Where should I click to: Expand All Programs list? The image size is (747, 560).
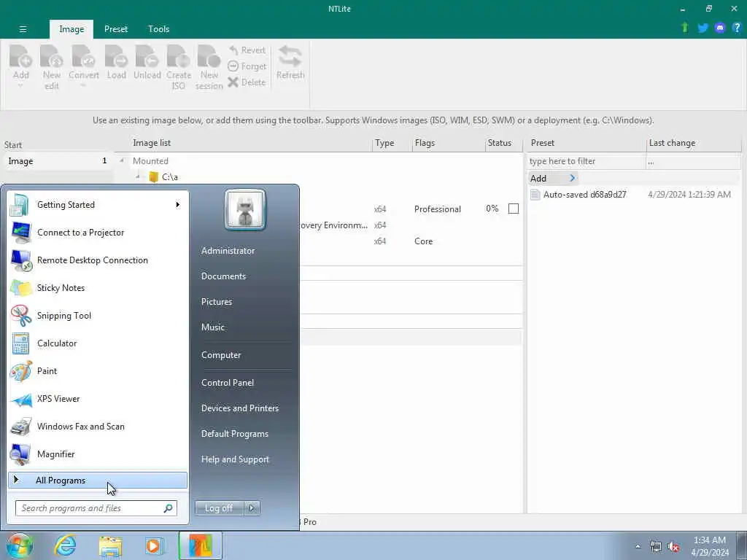(x=98, y=481)
